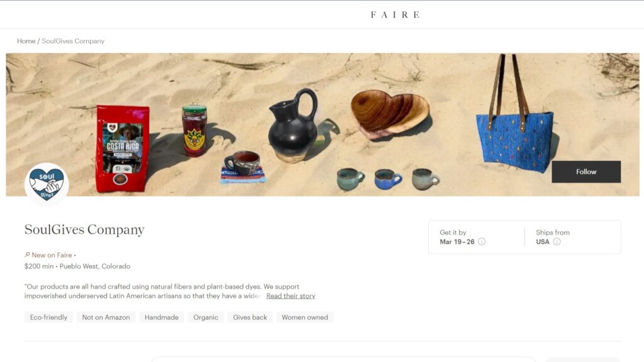The height and width of the screenshot is (362, 644).
Task: Click the heart-shaped wooden bowl image
Action: (389, 114)
